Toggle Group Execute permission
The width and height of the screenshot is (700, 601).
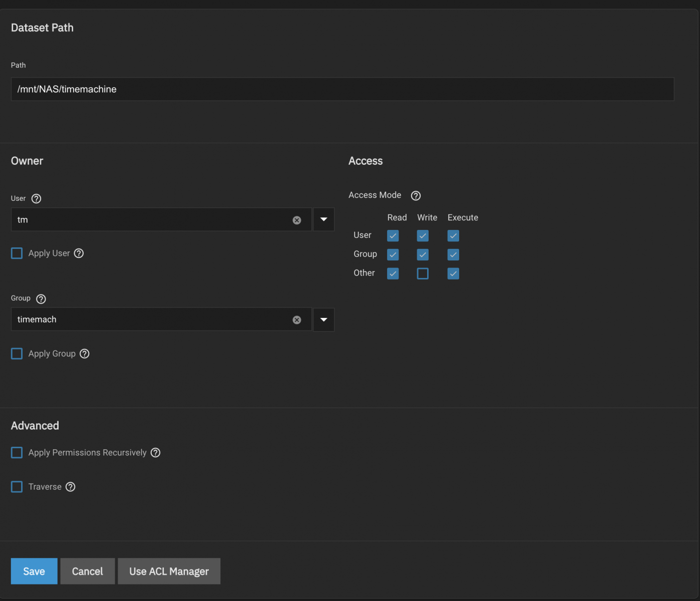(453, 255)
